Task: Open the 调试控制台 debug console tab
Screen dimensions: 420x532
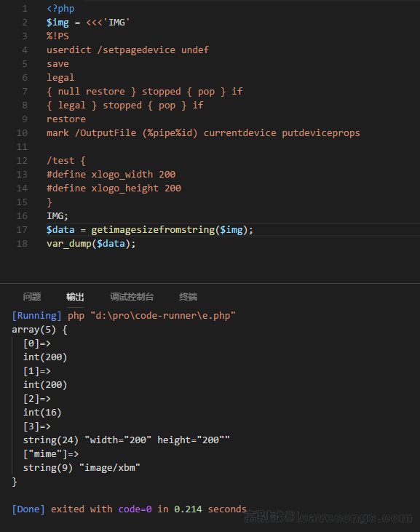Action: (132, 297)
